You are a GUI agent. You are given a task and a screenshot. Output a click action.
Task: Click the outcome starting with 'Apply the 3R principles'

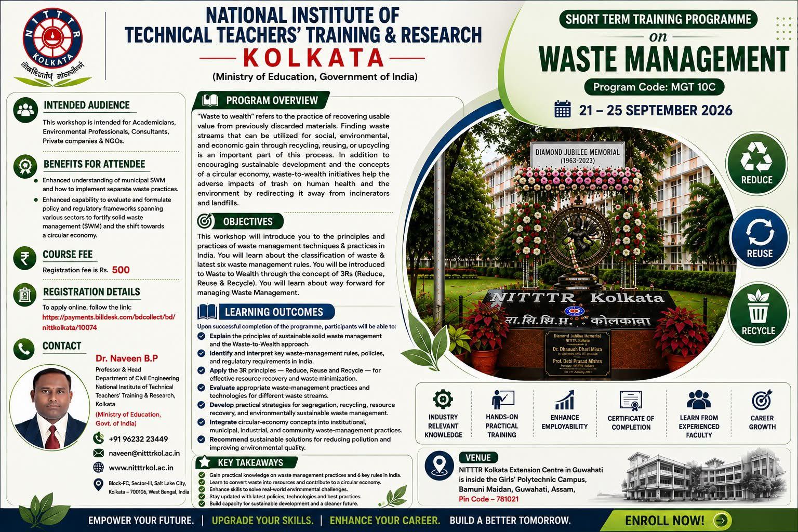click(295, 375)
